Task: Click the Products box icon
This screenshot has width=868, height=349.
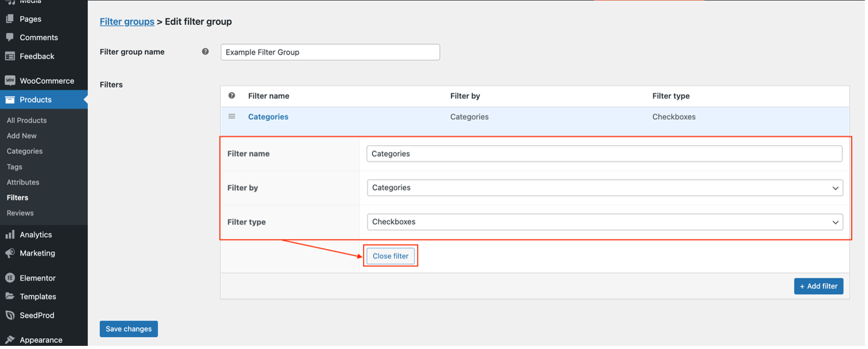Action: point(10,100)
